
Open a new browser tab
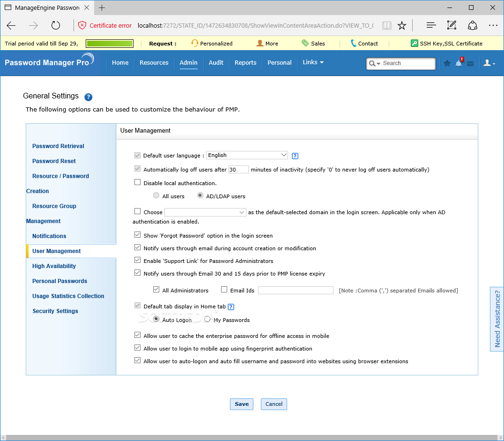tap(102, 7)
